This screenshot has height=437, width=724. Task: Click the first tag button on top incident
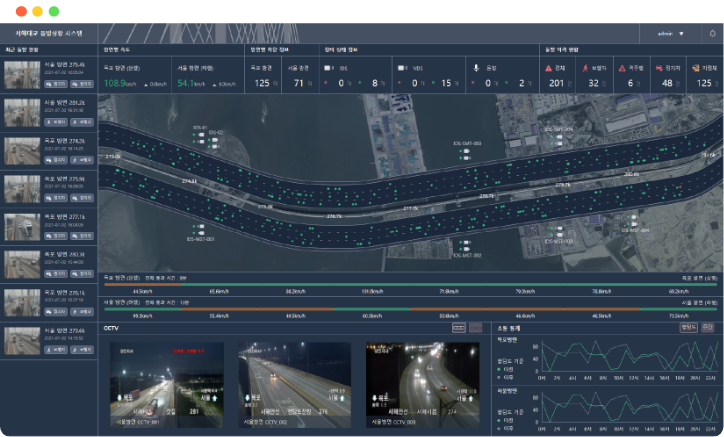click(55, 85)
